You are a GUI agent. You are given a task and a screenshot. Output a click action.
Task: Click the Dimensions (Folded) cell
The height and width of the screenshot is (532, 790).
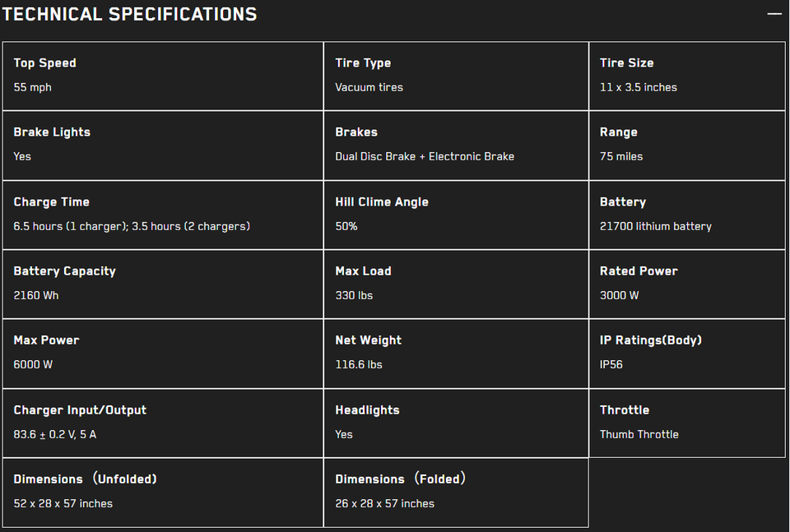point(456,493)
